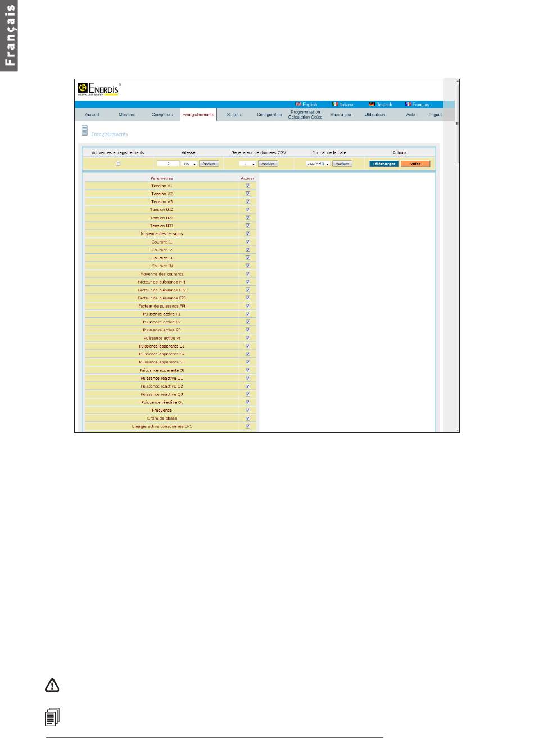Open the Utilisateurs tab
The height and width of the screenshot is (756, 534).
[x=375, y=115]
